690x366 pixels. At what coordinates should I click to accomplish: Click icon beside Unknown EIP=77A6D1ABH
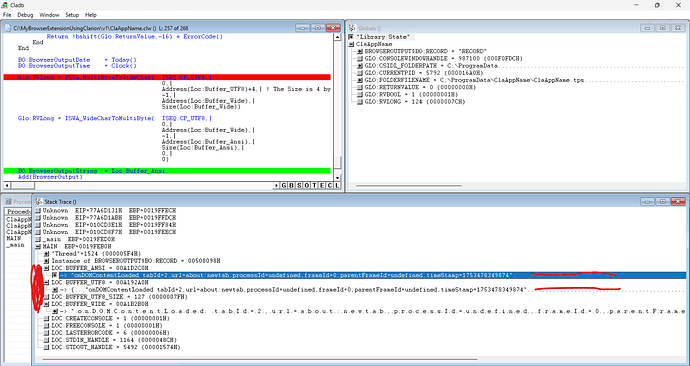pos(38,218)
